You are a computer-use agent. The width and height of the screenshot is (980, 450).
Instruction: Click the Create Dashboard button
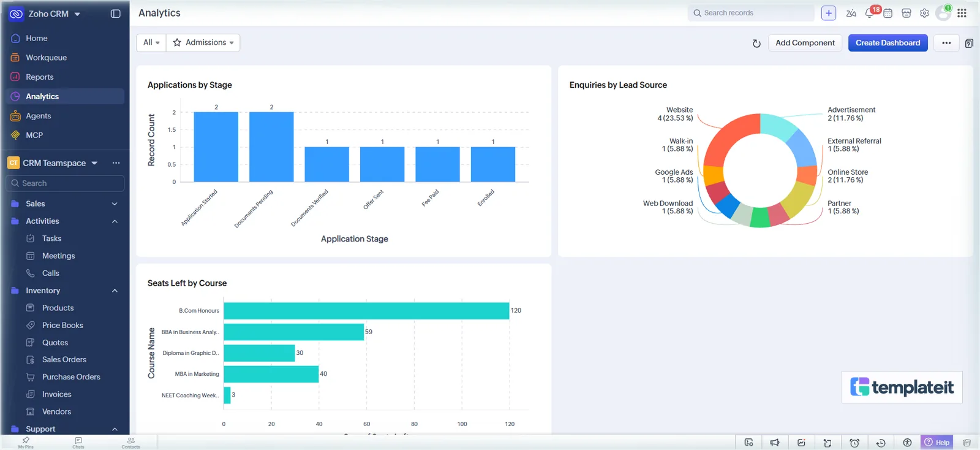888,43
